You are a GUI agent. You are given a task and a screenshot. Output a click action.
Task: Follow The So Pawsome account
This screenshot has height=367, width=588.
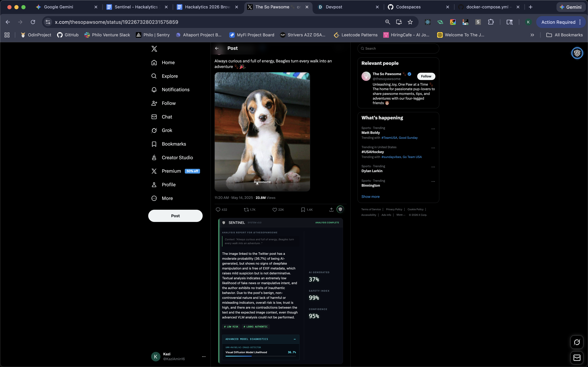tap(426, 76)
